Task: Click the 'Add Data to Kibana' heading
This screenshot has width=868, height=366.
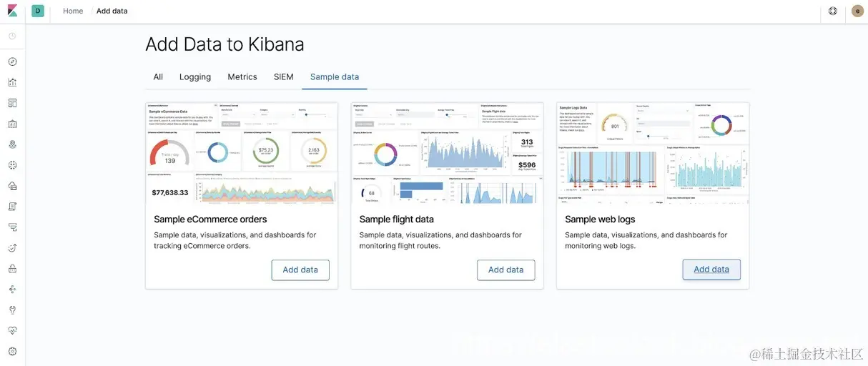Action: pyautogui.click(x=225, y=44)
